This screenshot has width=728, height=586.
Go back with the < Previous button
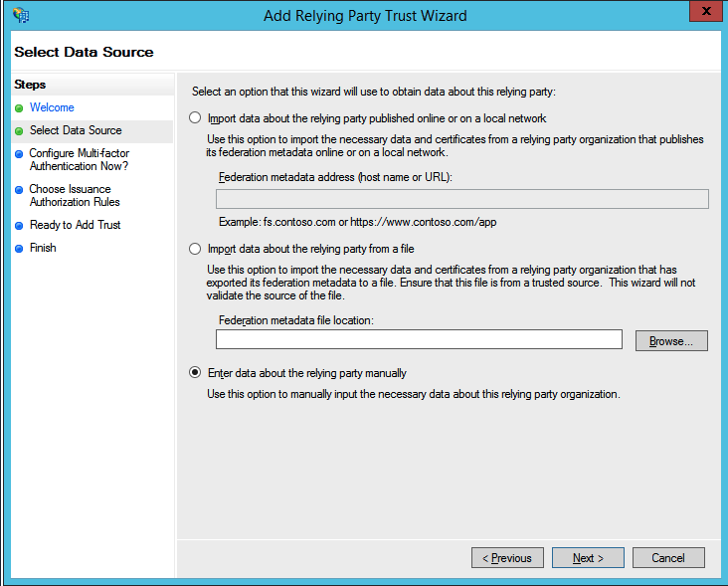pos(507,558)
